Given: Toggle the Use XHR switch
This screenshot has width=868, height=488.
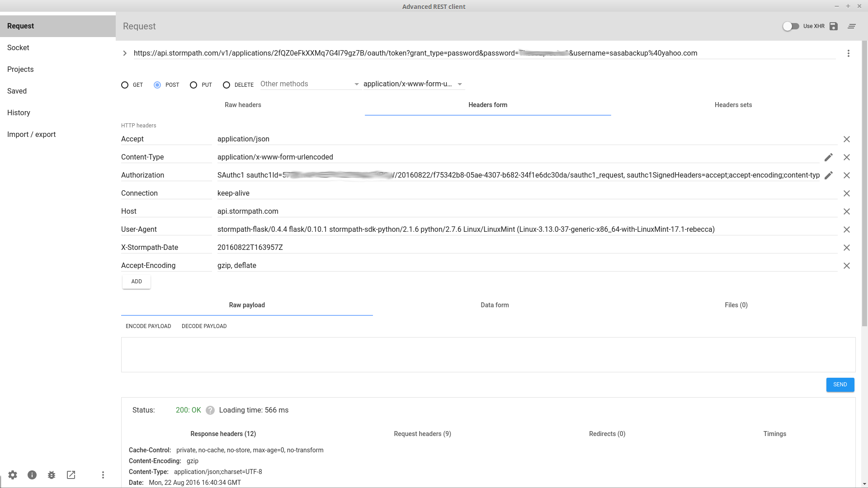Looking at the screenshot, I should tap(791, 26).
